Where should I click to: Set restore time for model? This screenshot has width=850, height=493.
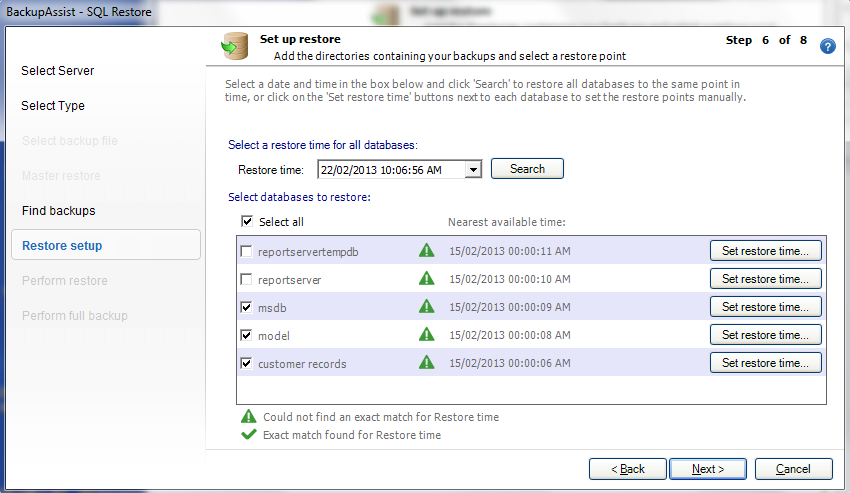pyautogui.click(x=765, y=335)
